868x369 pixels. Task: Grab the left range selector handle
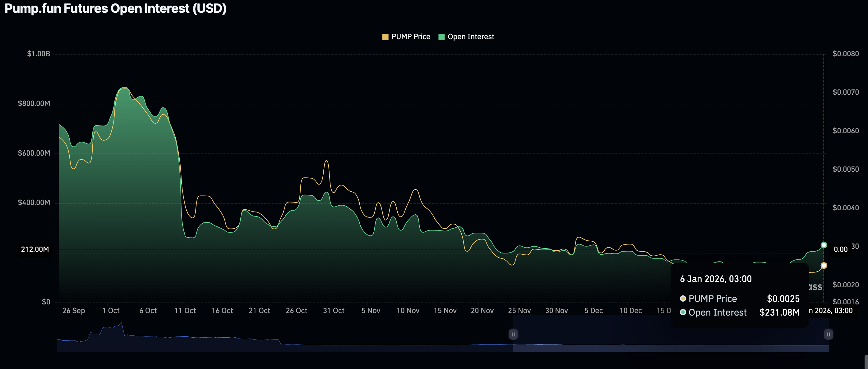pos(513,334)
